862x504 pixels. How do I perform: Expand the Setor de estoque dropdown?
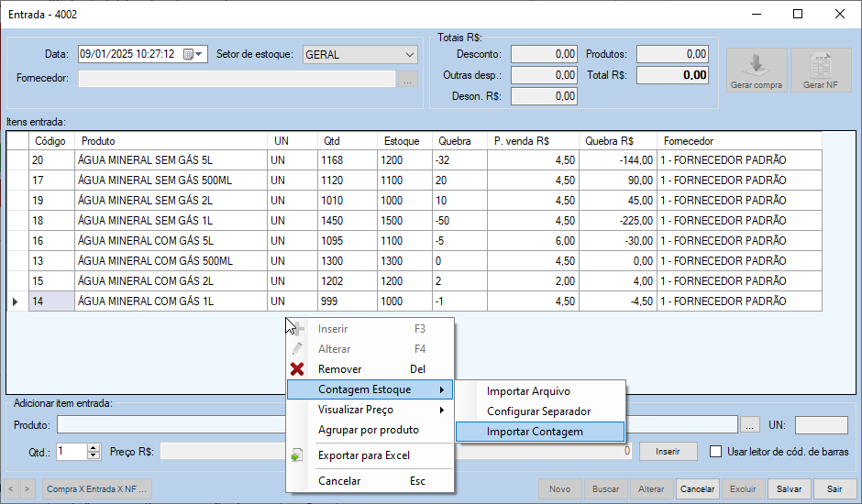(x=409, y=54)
